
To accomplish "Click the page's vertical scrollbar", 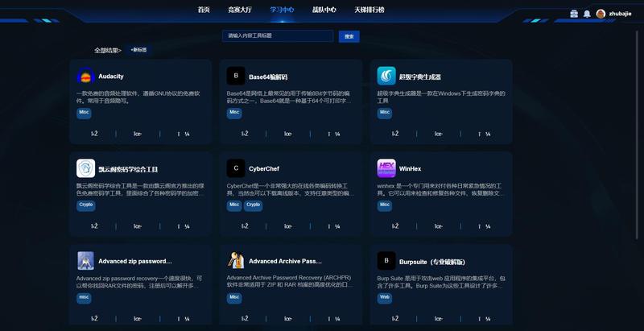I will [x=637, y=135].
